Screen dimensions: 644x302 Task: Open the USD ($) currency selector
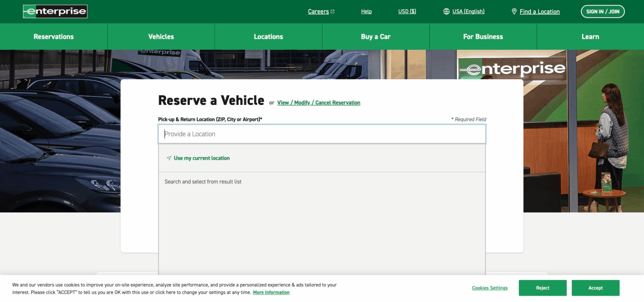407,12
